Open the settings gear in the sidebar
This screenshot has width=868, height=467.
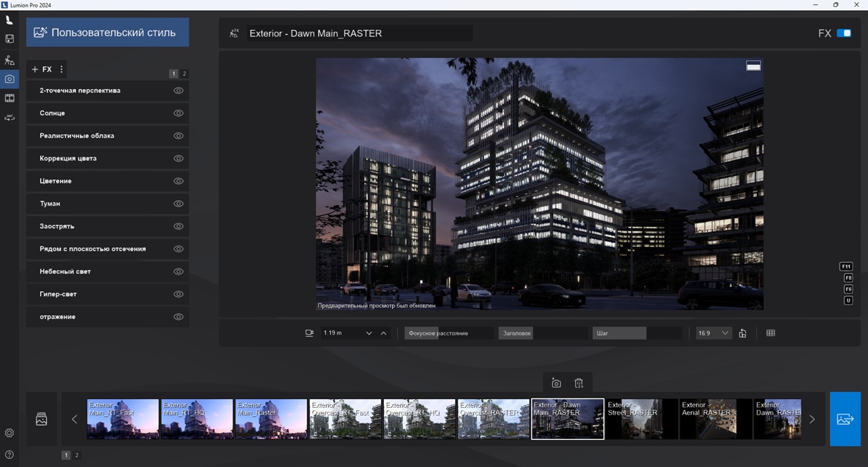click(9, 433)
